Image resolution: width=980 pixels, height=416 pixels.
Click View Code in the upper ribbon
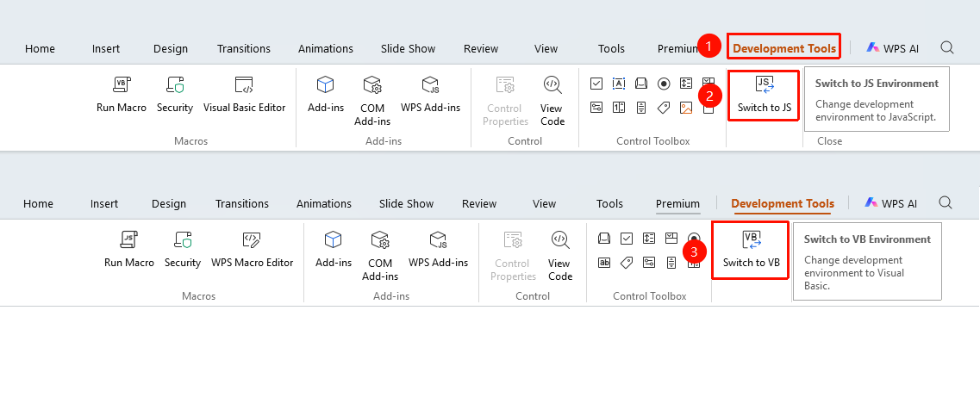(552, 101)
